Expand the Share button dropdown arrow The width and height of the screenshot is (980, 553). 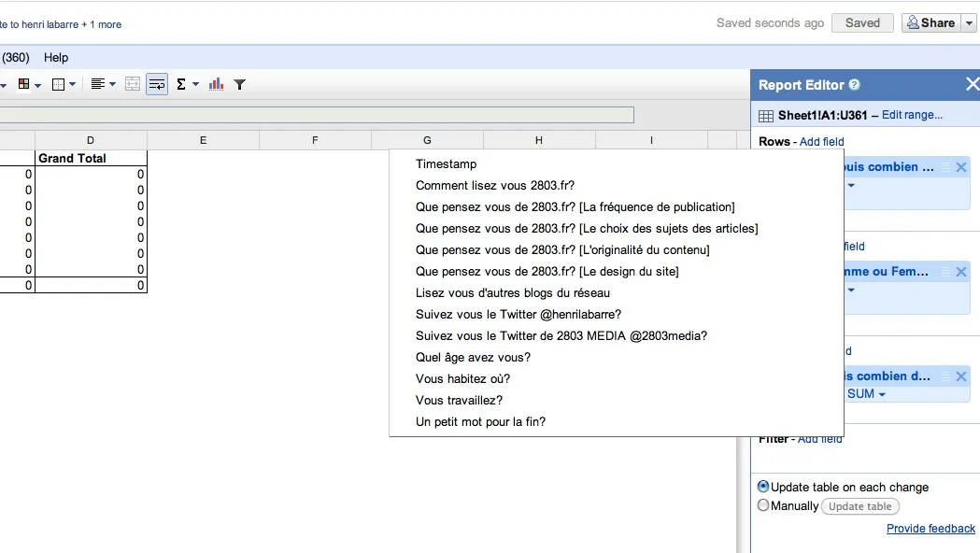coord(970,23)
